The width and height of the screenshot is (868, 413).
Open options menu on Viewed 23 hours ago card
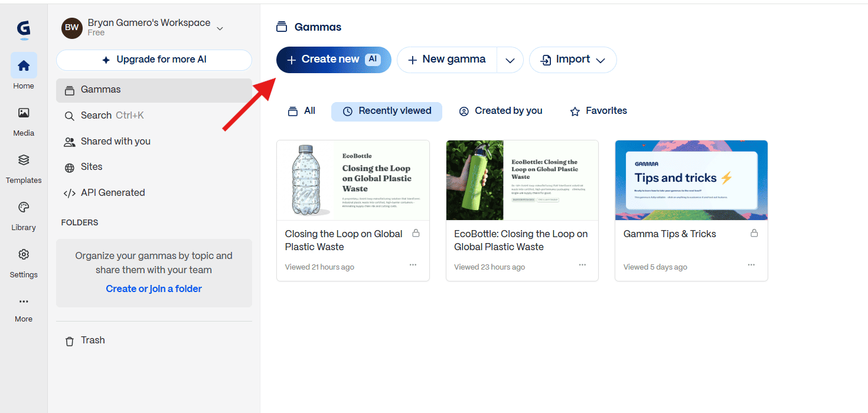tap(582, 265)
